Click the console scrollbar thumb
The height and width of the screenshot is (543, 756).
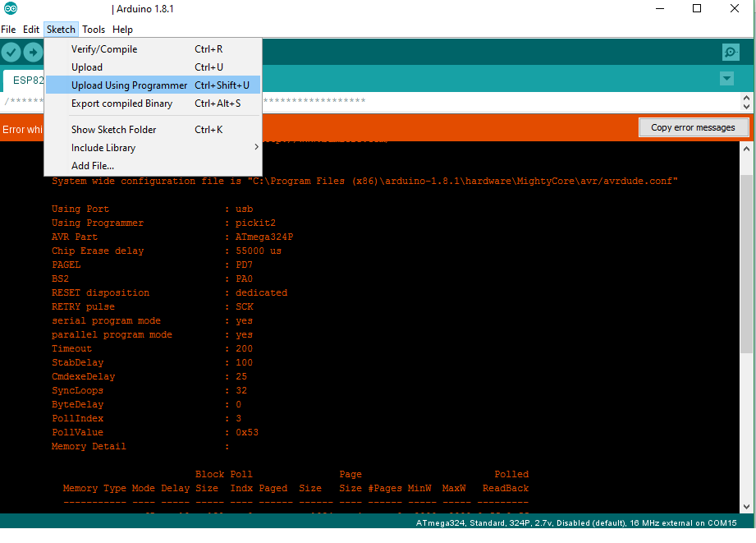click(746, 264)
